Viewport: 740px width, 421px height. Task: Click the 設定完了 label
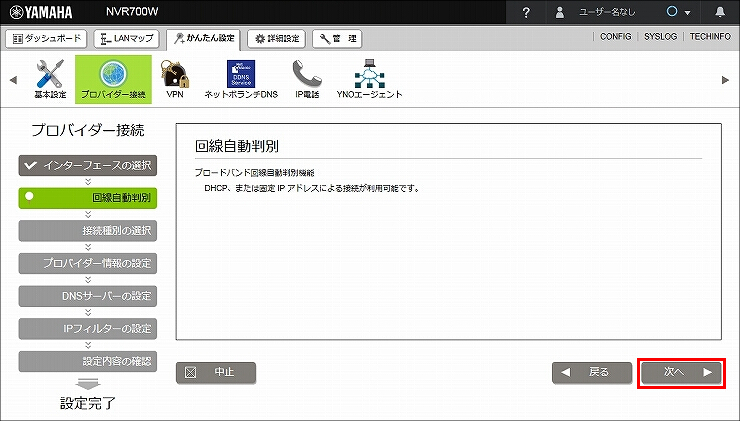tap(88, 404)
